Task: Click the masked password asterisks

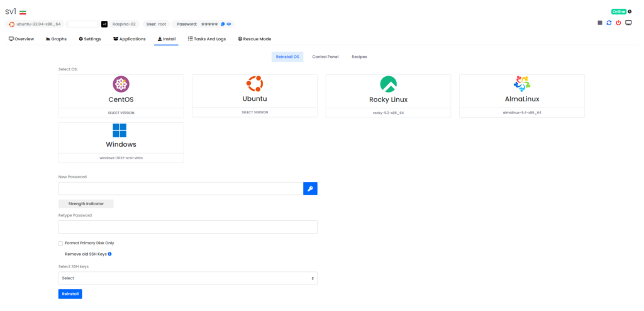Action: pos(209,25)
